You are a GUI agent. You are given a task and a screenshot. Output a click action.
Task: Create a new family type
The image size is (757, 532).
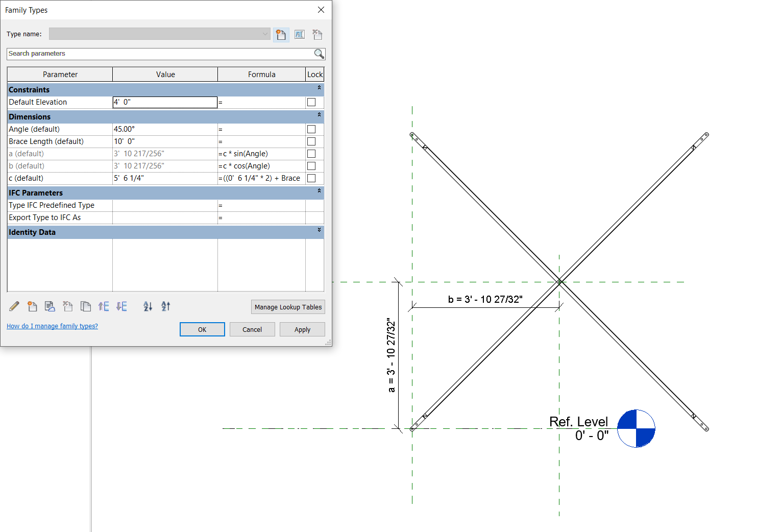(281, 34)
